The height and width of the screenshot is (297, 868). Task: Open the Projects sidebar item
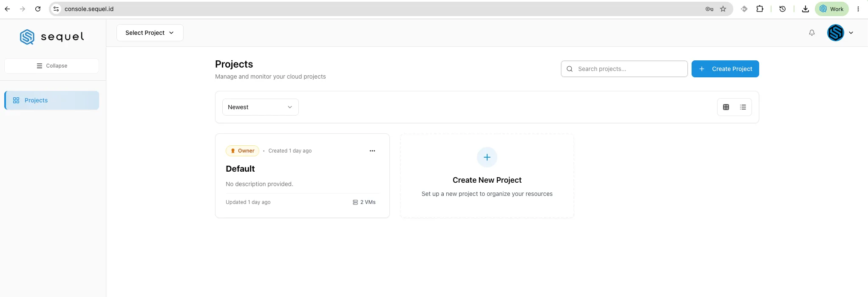coord(52,100)
